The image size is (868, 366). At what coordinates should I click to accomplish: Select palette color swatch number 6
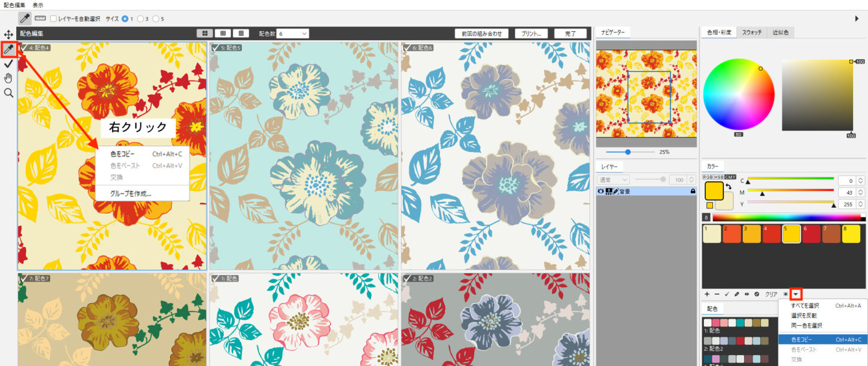coord(811,234)
